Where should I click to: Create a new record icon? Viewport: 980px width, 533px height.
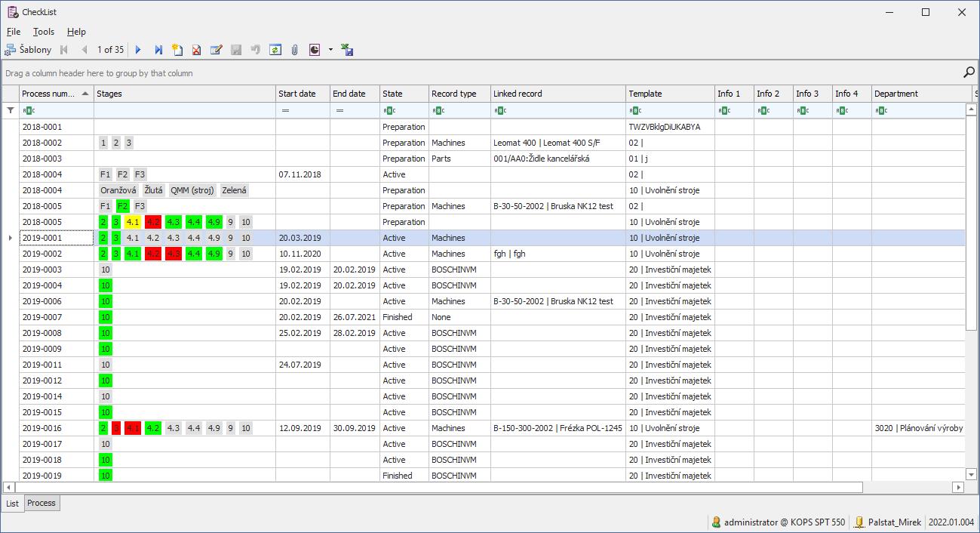[x=177, y=50]
